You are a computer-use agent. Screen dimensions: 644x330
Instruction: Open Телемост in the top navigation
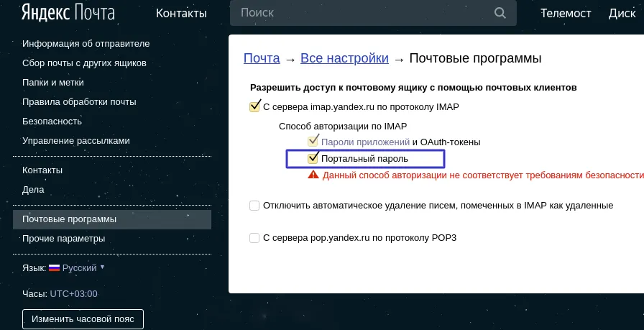566,13
